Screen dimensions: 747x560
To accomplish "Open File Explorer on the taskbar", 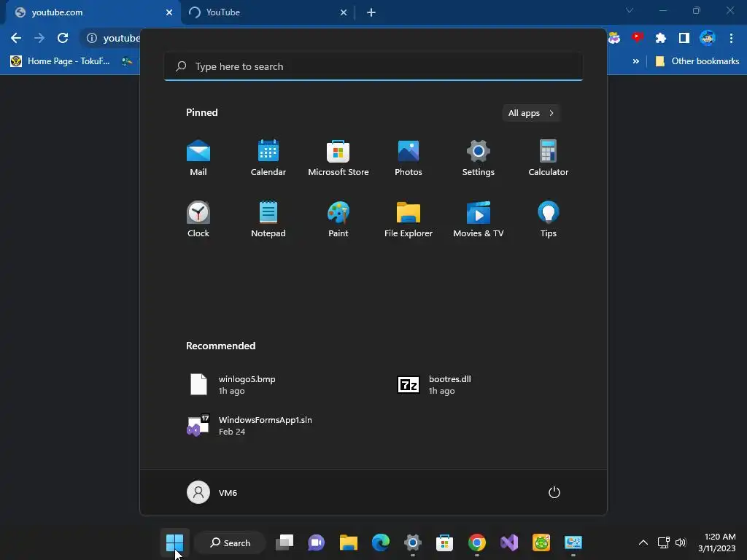I will click(348, 542).
